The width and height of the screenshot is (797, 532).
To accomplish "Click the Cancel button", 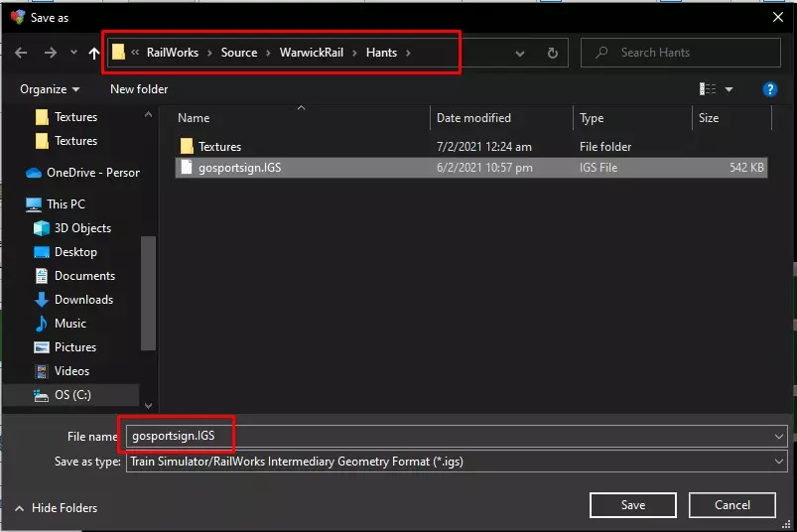I will pos(731,505).
